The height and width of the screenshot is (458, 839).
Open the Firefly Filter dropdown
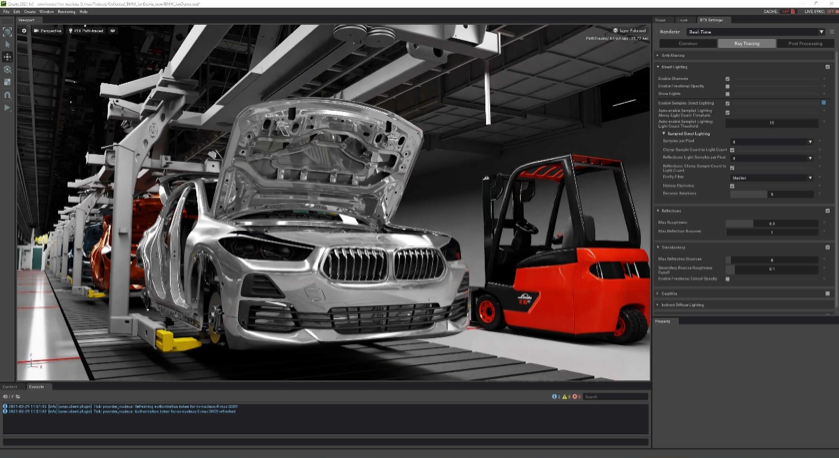[771, 178]
